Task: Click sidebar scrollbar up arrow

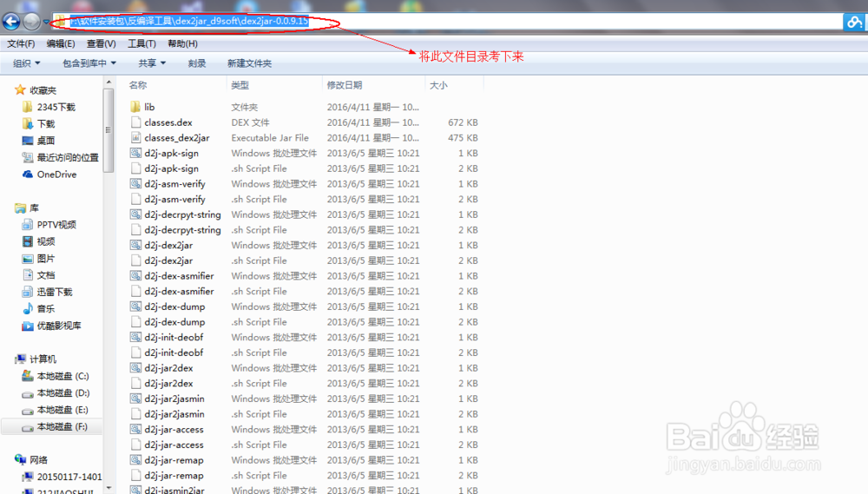Action: 108,82
